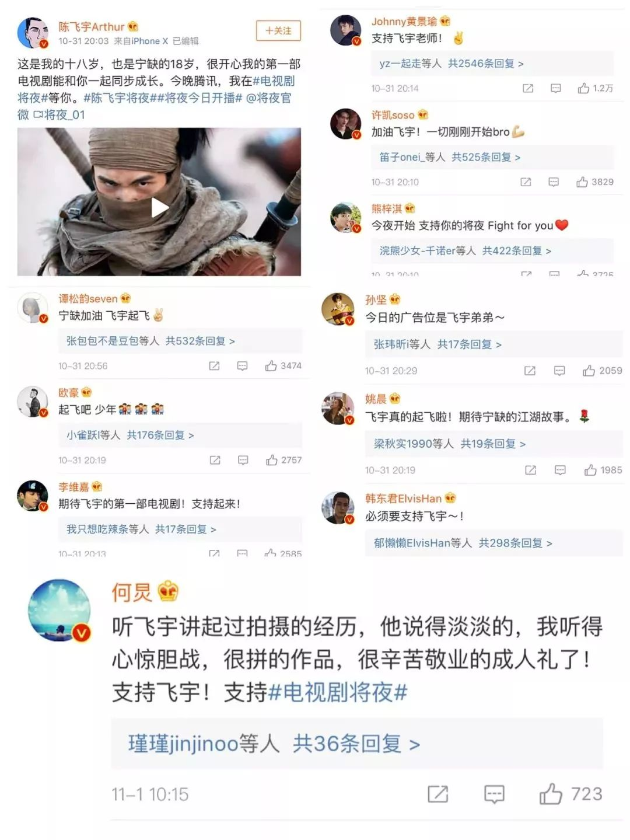Viewport: 630px width, 840px height.
Task: Expand 共532条回复 under 谭松韵seven
Action: pyautogui.click(x=200, y=341)
